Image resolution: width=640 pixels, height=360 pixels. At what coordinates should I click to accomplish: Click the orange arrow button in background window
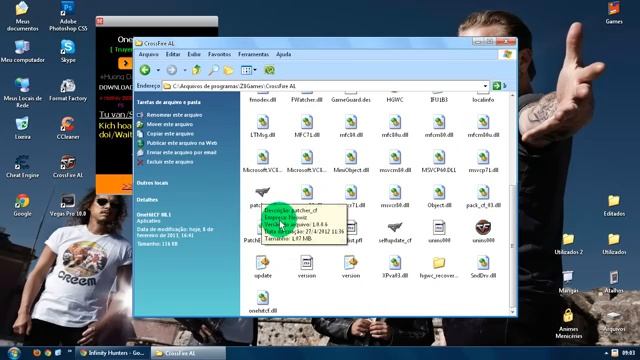click(125, 63)
